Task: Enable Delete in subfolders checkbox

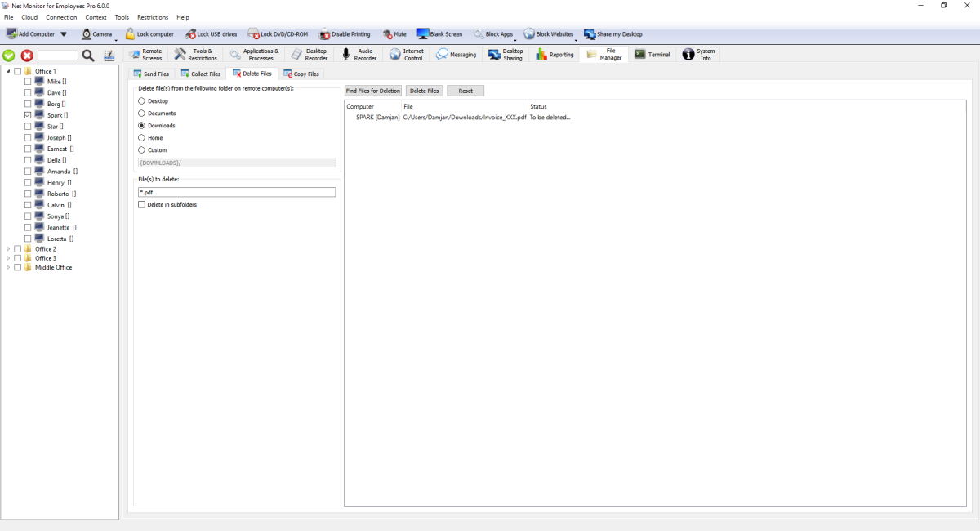Action: tap(142, 205)
